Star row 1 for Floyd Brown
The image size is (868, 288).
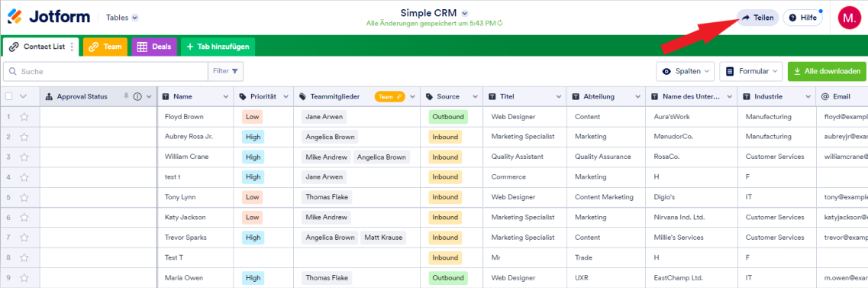[x=24, y=117]
